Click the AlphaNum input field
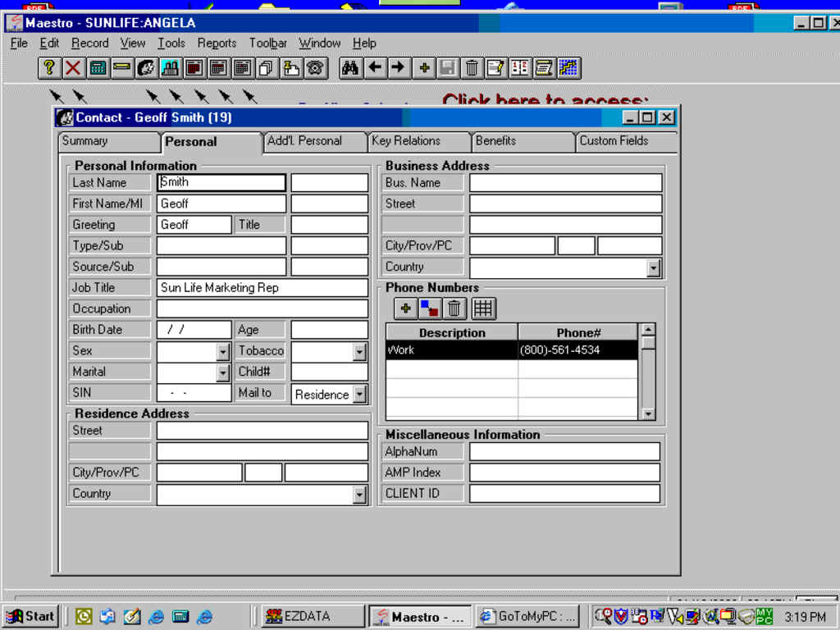 coord(564,452)
